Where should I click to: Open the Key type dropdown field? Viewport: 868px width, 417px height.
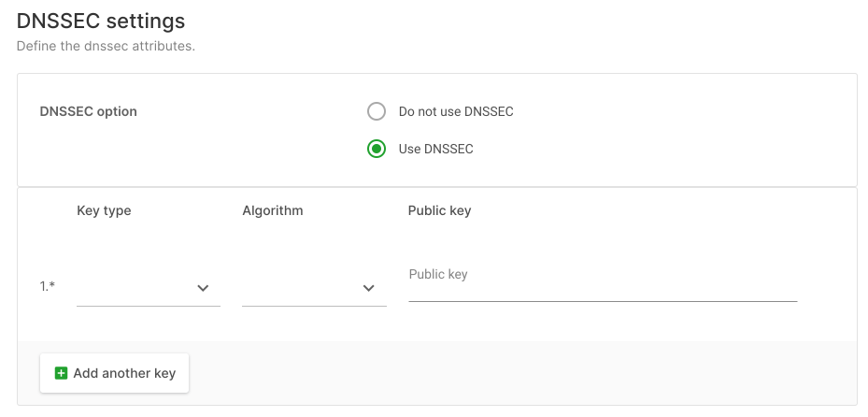[x=149, y=288]
